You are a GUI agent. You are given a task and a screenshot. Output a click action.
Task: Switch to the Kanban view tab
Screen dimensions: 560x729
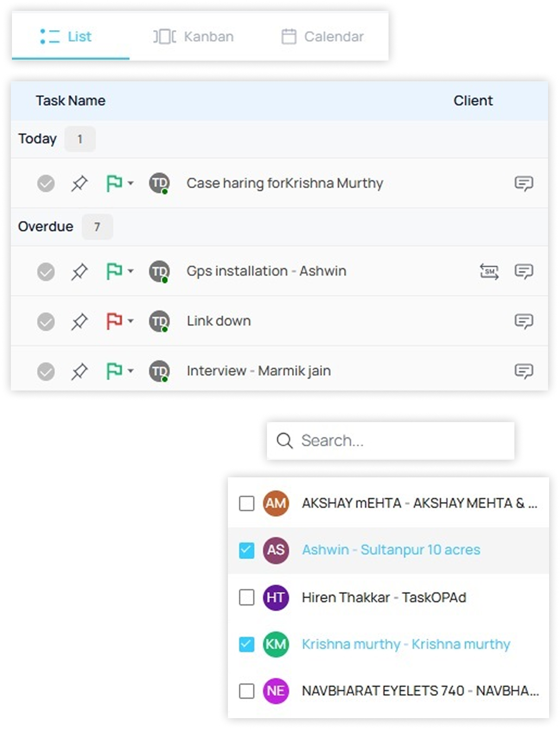pos(194,37)
